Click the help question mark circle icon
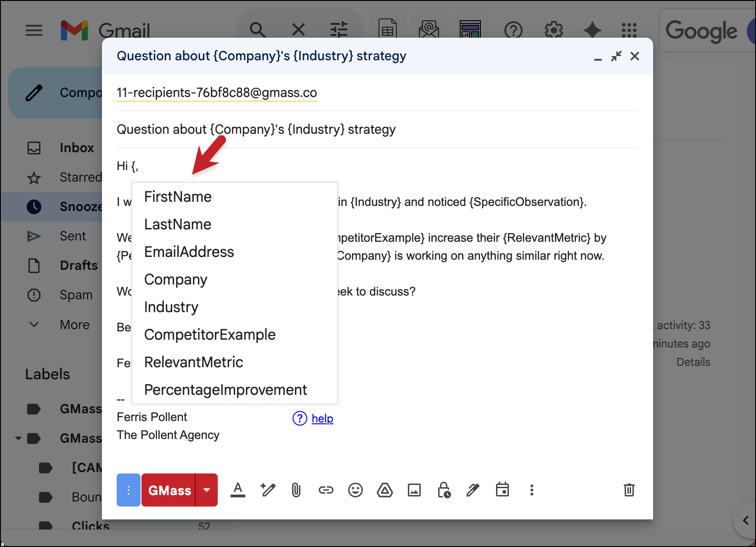 pyautogui.click(x=300, y=418)
